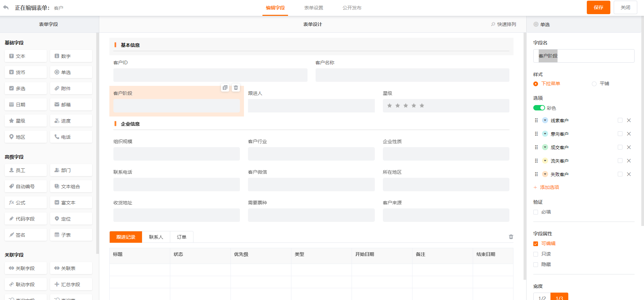Remove the 失败客户 option

click(x=629, y=174)
